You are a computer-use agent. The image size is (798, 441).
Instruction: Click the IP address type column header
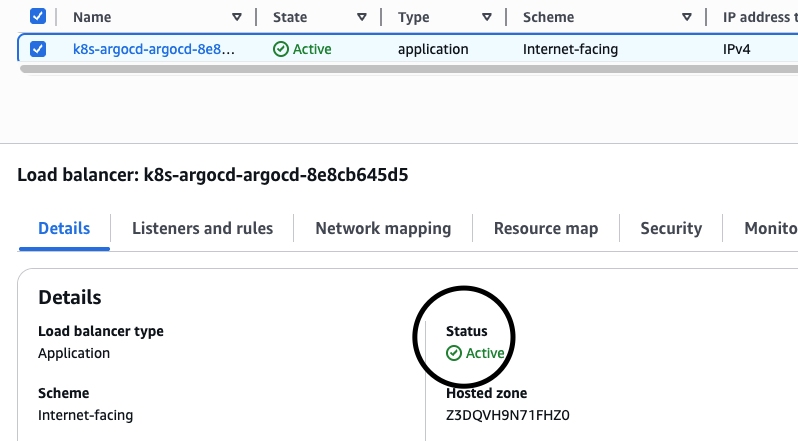click(x=758, y=17)
